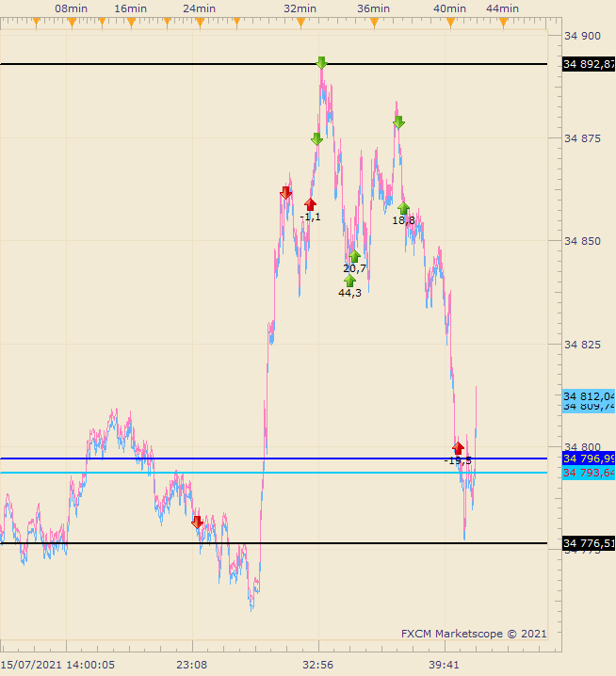Click the 15/07/2021 14:00:05 time label
The image size is (616, 676).
coord(57,665)
